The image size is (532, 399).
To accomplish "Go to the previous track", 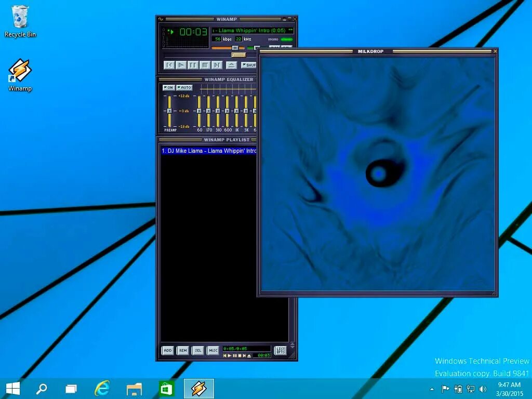I will tap(169, 65).
